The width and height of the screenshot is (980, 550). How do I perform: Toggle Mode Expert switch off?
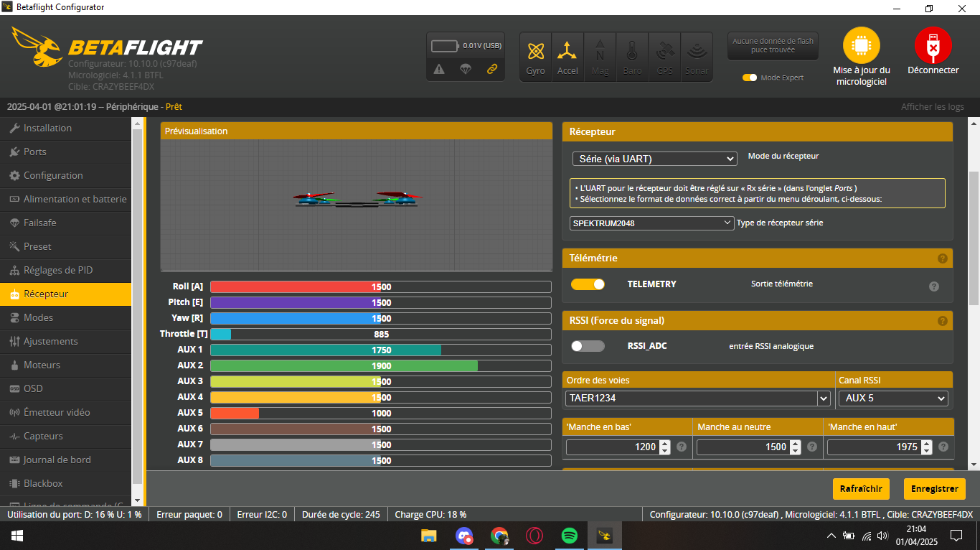750,78
